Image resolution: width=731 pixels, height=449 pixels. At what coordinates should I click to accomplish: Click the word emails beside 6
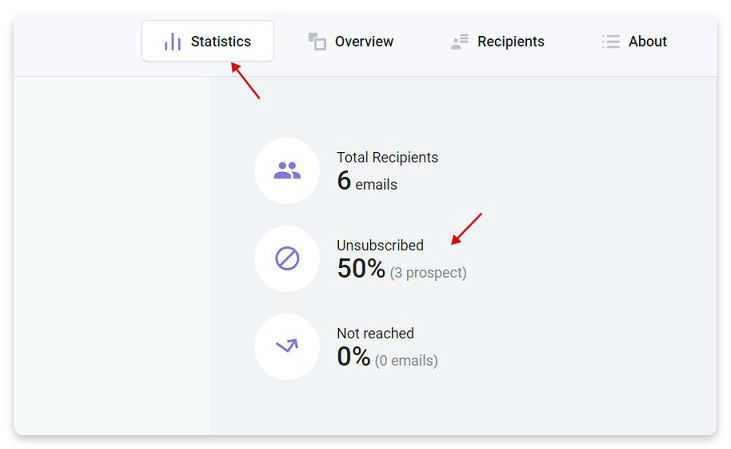click(x=376, y=185)
